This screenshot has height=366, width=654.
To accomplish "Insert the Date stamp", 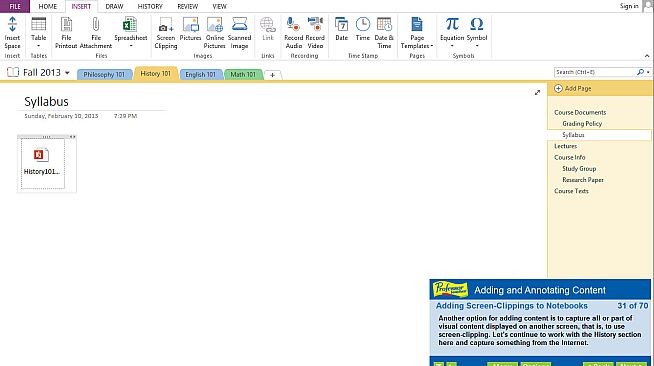I will (341, 29).
